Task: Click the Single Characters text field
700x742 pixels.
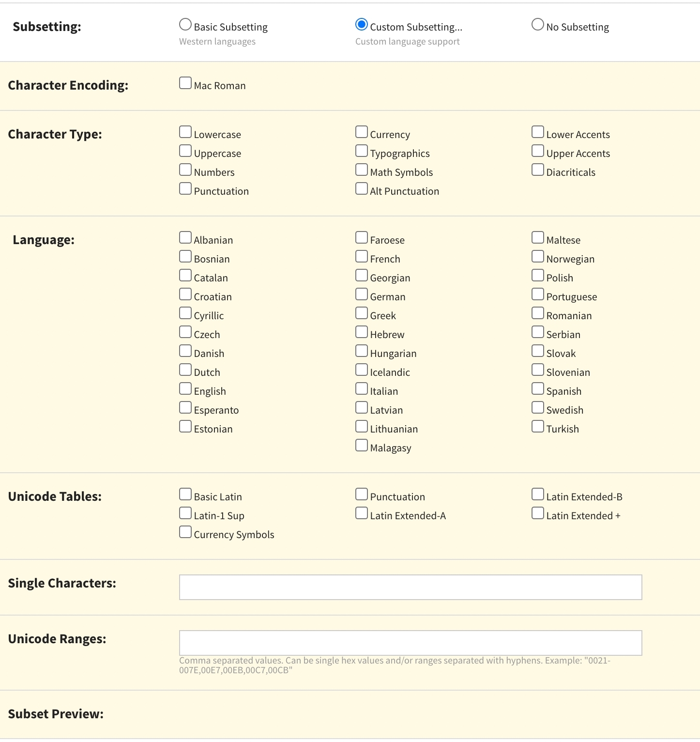Action: [x=411, y=587]
